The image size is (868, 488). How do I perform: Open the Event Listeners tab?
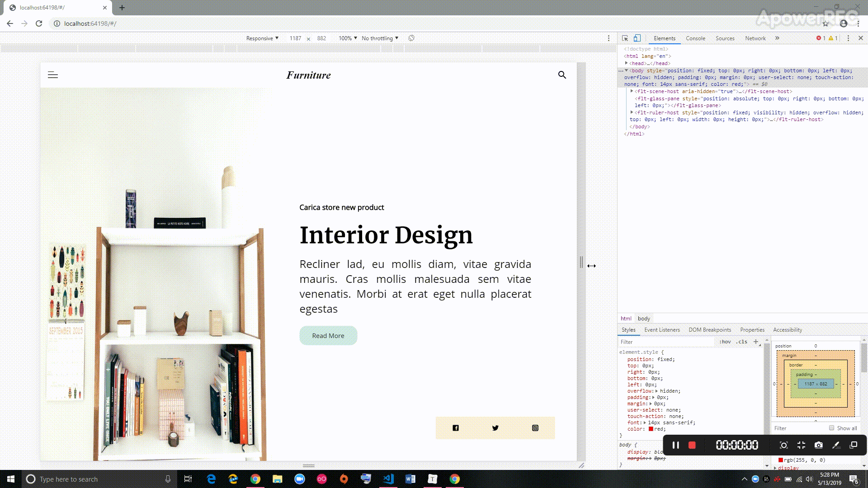click(662, 330)
